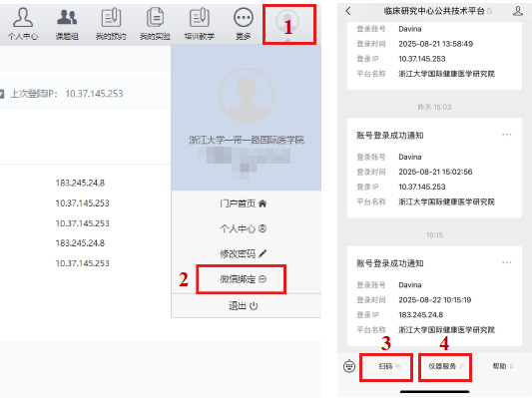Click login time 2025-08-22 10:15:19
The width and height of the screenshot is (532, 398).
click(x=434, y=300)
